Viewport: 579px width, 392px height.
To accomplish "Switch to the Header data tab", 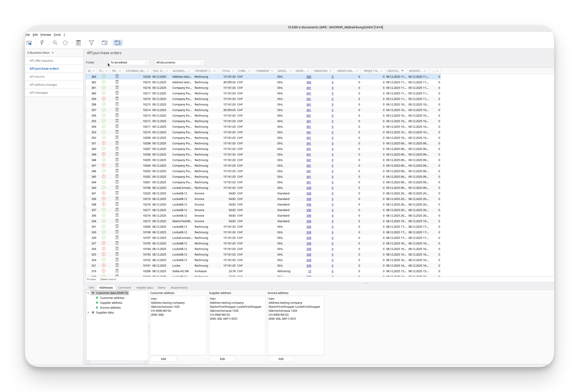I will [144, 288].
